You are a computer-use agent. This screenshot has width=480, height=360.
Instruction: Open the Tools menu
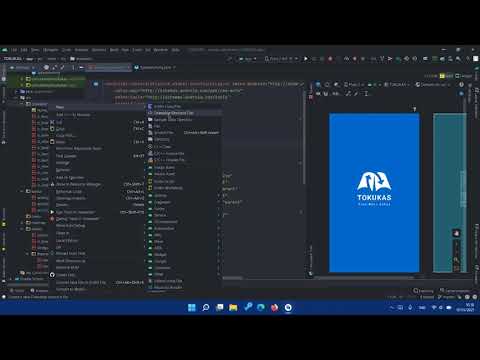click(137, 50)
